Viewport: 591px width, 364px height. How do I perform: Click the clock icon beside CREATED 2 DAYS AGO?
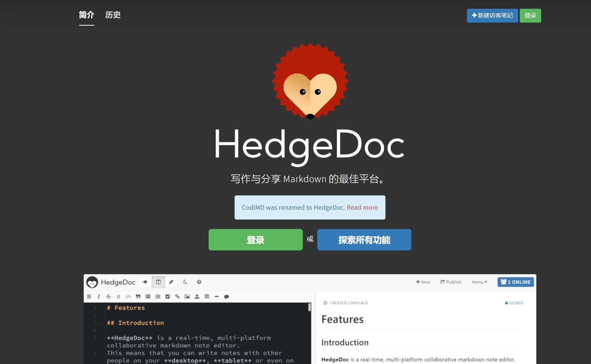click(325, 303)
